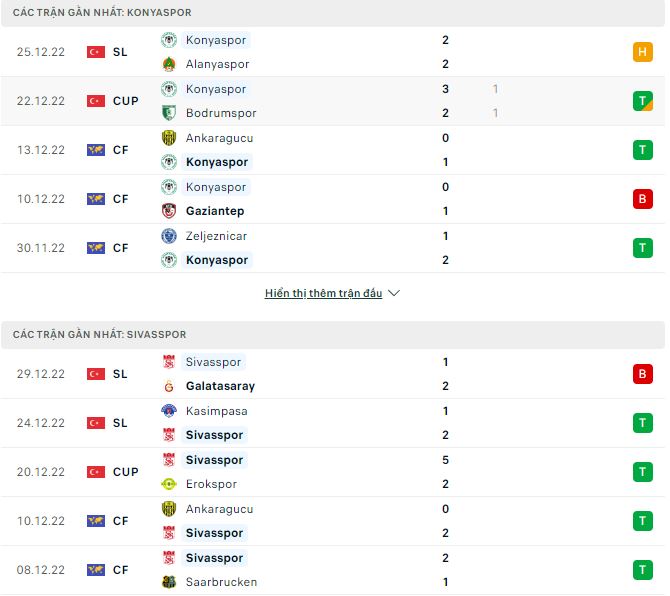Click the red B badge for Galatasaray match
Viewport: 670px width, 596px height.
point(642,374)
